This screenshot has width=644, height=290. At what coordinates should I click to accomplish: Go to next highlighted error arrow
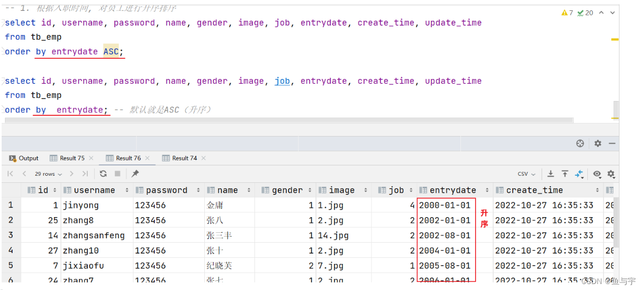pos(613,13)
